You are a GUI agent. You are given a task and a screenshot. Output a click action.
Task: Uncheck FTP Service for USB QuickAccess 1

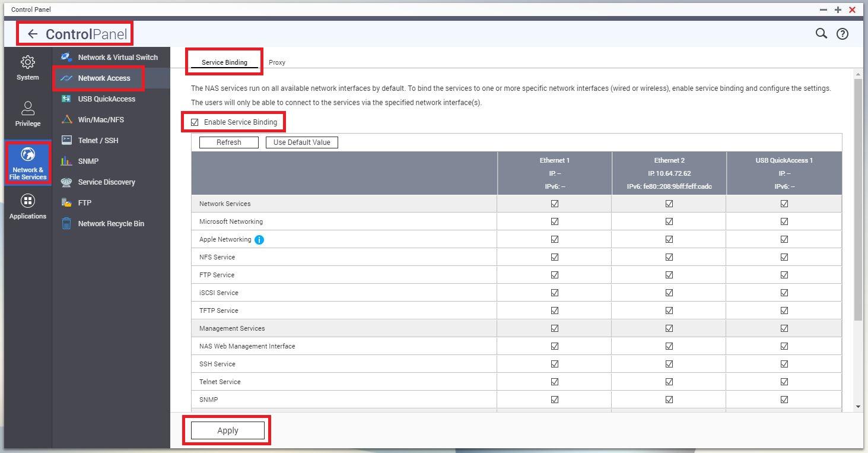coord(784,275)
